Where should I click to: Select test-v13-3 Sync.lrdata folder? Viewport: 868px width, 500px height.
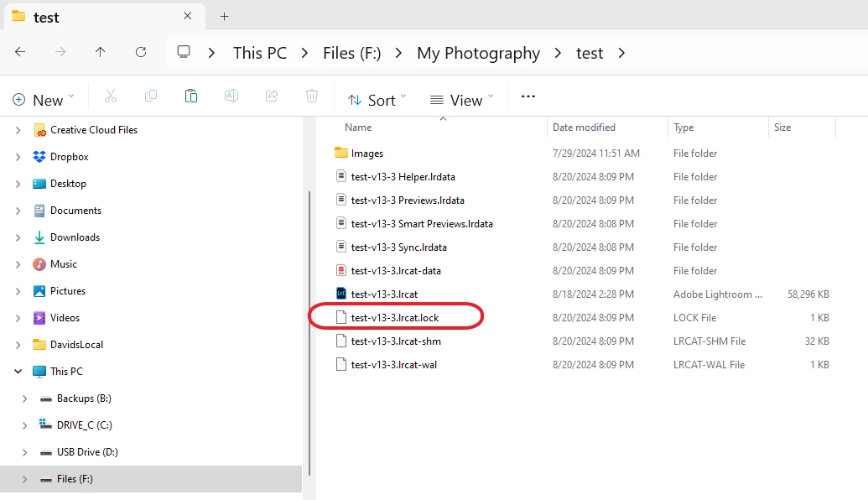click(x=398, y=247)
